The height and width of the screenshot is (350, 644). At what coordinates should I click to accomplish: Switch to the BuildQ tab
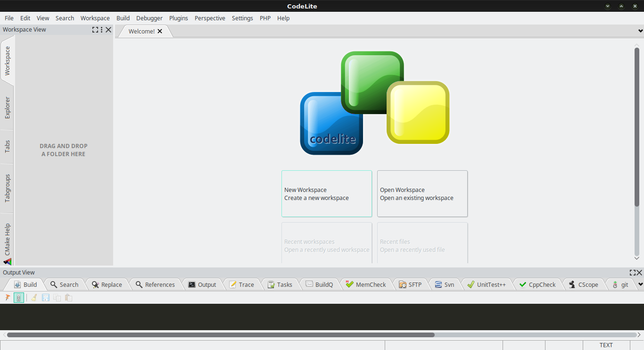[x=319, y=284]
